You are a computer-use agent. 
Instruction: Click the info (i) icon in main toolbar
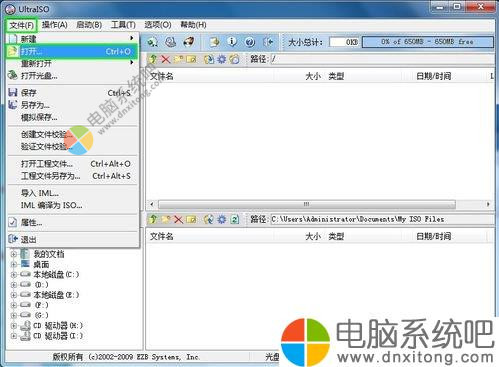click(x=232, y=42)
